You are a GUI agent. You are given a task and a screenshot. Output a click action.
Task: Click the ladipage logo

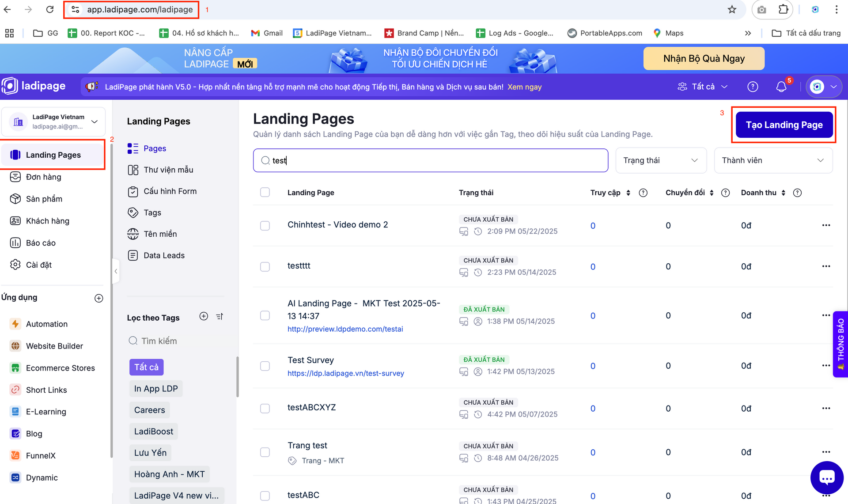tap(34, 86)
